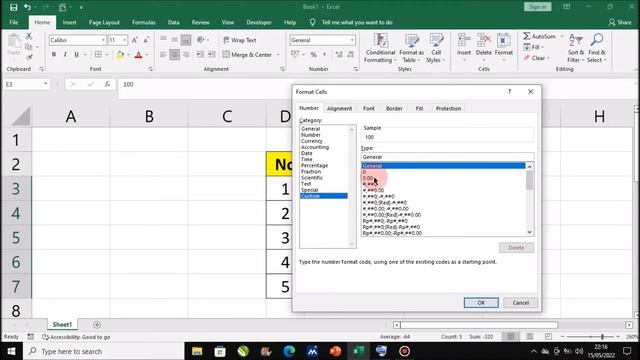Viewport: 640px width, 360px height.
Task: Click the Type format code input field
Action: point(447,157)
